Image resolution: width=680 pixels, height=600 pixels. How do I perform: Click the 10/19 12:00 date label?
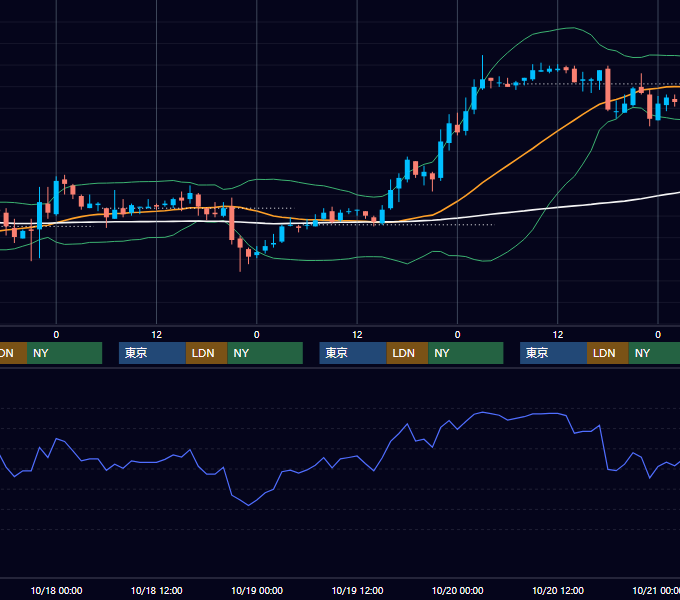[x=357, y=590]
